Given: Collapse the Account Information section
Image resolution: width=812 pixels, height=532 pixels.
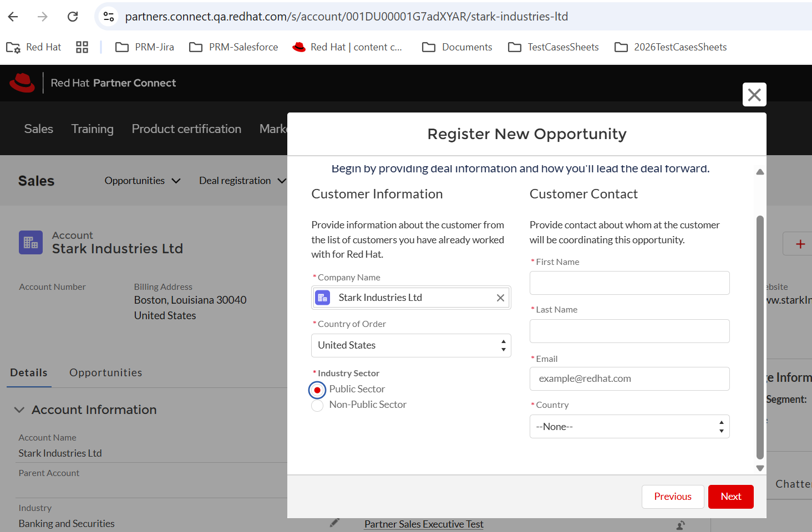Looking at the screenshot, I should (x=19, y=410).
